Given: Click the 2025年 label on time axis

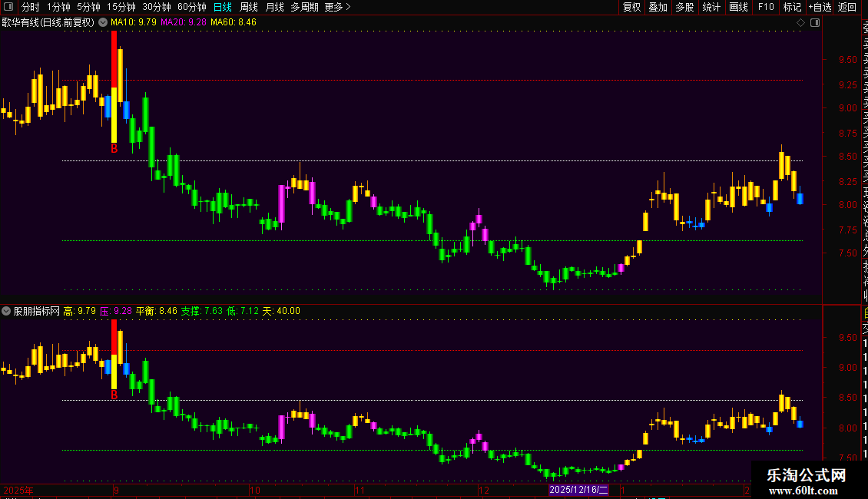Looking at the screenshot, I should tap(18, 490).
